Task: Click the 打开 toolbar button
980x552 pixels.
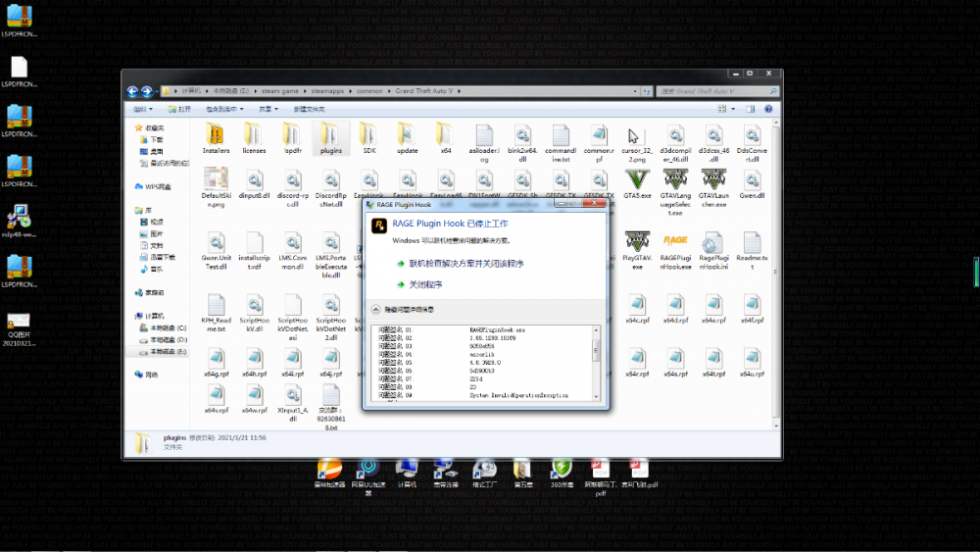Action: tap(179, 109)
